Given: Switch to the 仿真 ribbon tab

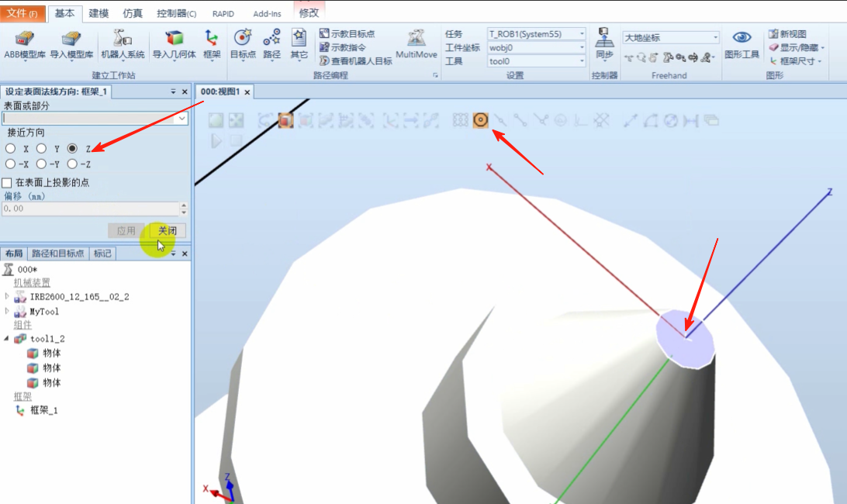Looking at the screenshot, I should [x=133, y=13].
